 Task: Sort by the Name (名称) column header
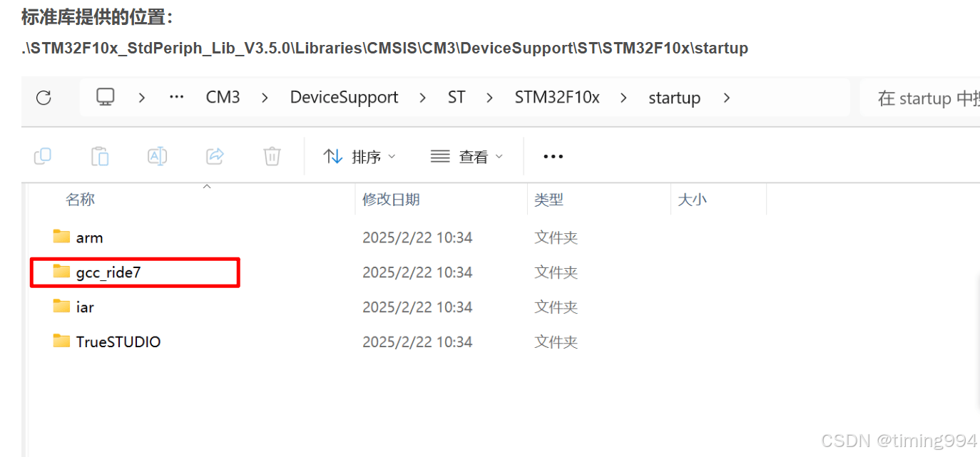tap(80, 200)
